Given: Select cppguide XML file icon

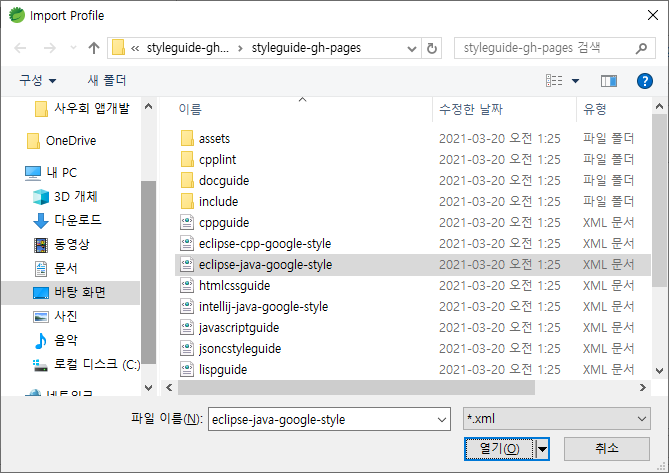Looking at the screenshot, I should coord(187,223).
